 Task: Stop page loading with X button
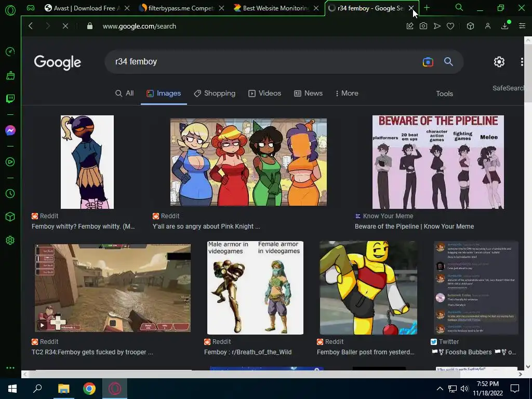(x=65, y=26)
